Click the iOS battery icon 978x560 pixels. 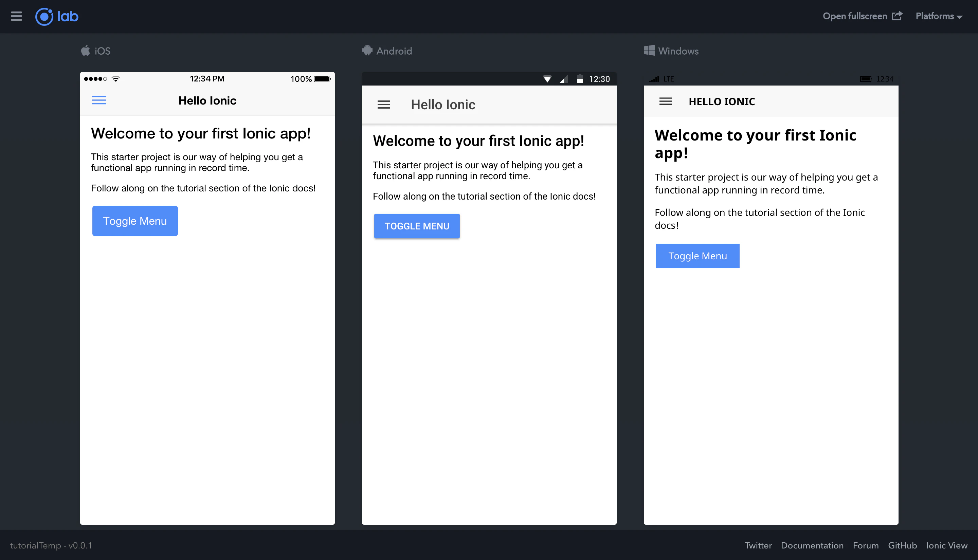[x=322, y=79]
